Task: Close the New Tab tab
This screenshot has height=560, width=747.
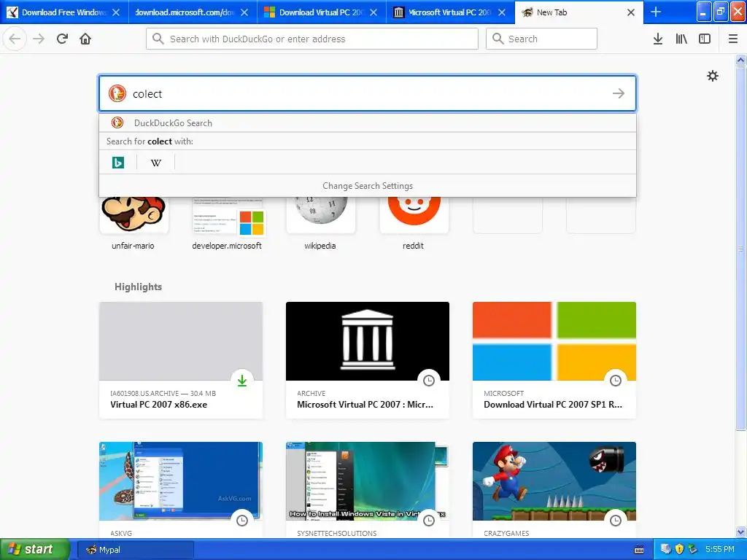Action: [x=631, y=12]
